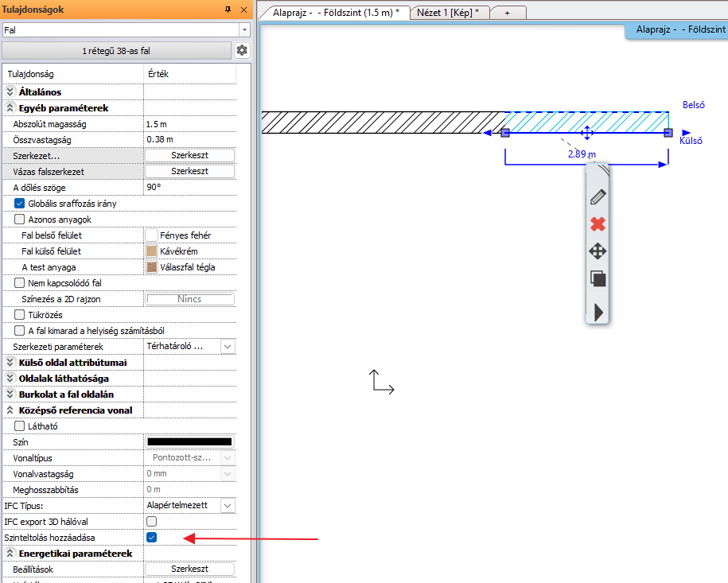This screenshot has height=583, width=728.
Task: Click the Nincs button for Színezés a 2D rajzon
Action: point(189,299)
